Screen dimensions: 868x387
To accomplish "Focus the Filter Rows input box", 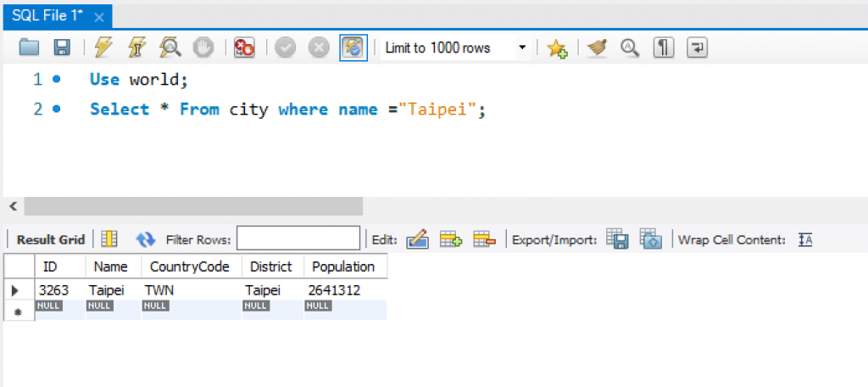I will click(298, 238).
